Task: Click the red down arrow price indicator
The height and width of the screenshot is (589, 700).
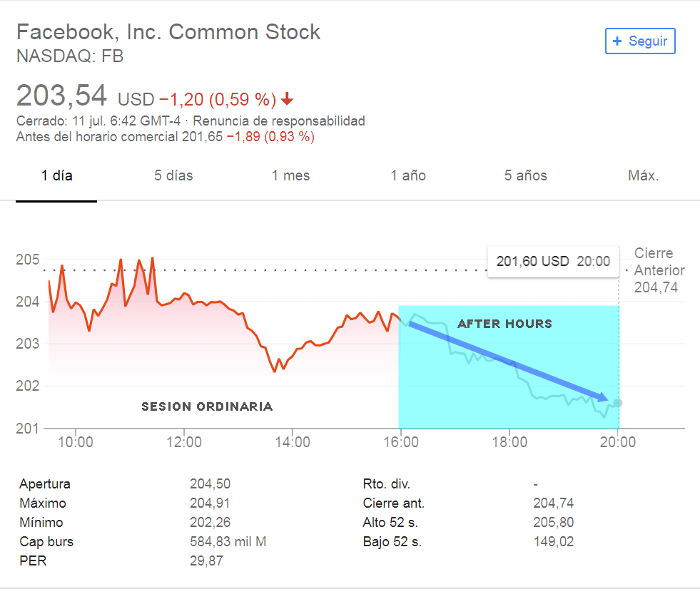Action: (x=287, y=98)
